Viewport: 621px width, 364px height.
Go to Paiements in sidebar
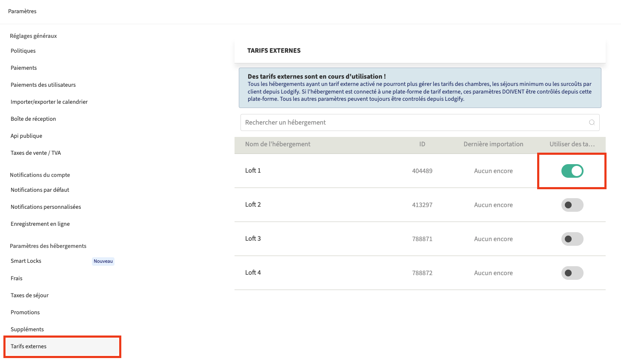[x=24, y=68]
